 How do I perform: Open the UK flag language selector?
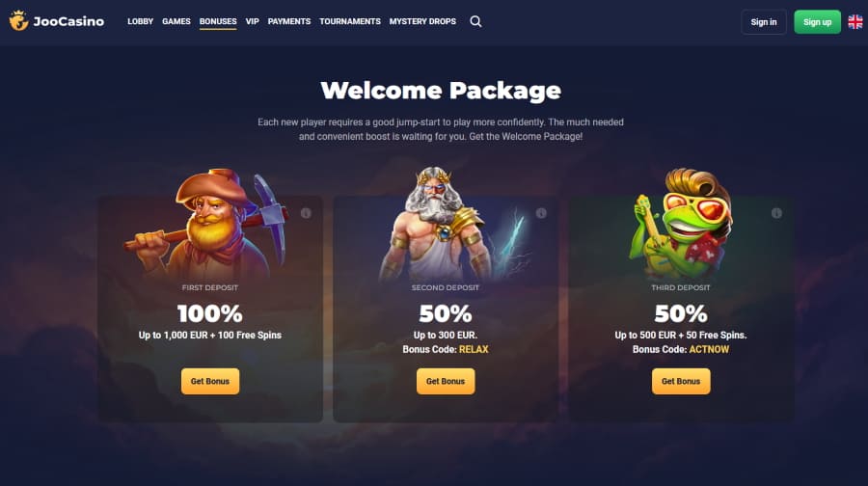(855, 21)
